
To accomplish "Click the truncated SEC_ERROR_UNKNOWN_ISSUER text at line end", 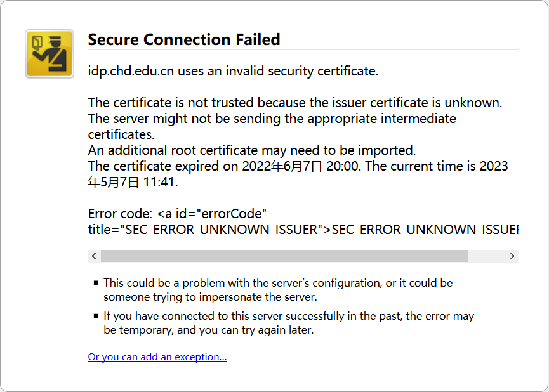I will [425, 230].
